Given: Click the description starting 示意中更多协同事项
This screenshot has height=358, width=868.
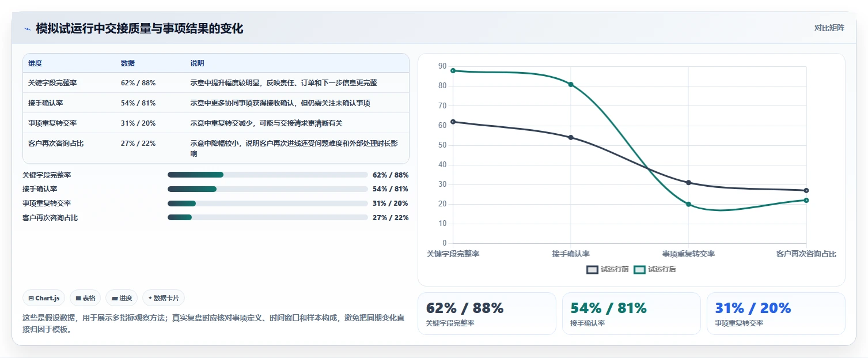Looking at the screenshot, I should [281, 103].
